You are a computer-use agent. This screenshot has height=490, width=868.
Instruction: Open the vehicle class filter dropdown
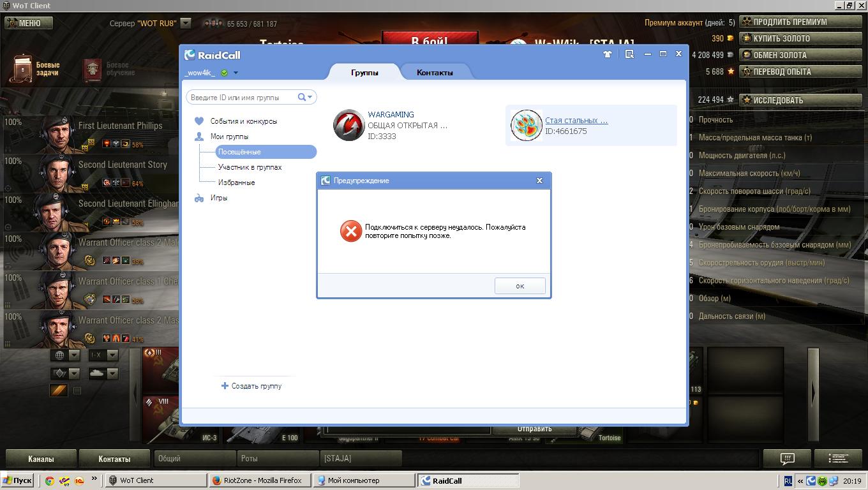[x=65, y=373]
